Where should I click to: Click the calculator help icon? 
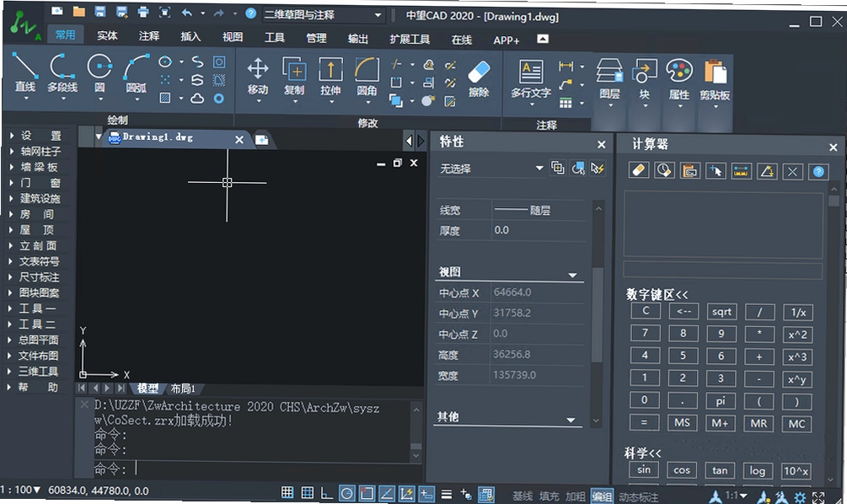818,172
